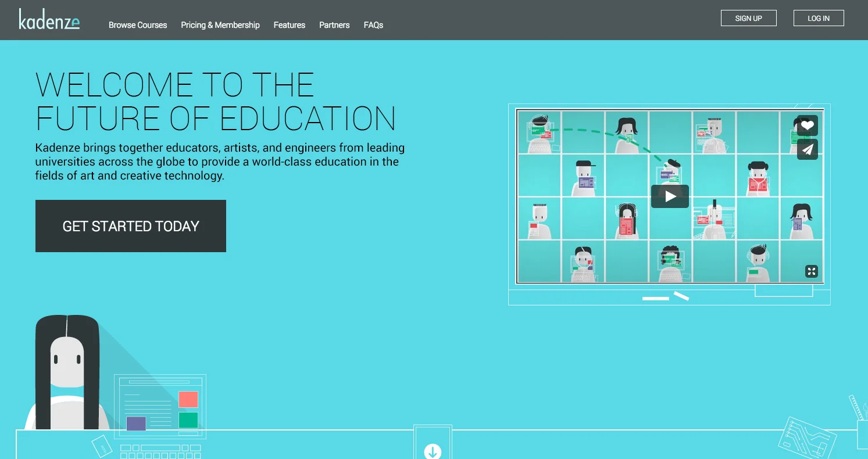Share the video via the paper plane icon

(x=807, y=149)
